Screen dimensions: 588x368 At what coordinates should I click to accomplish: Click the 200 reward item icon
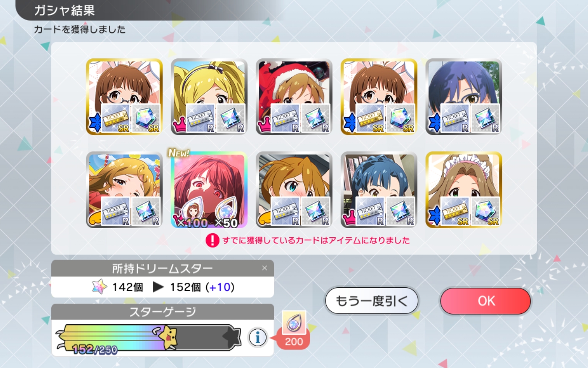pos(294,323)
